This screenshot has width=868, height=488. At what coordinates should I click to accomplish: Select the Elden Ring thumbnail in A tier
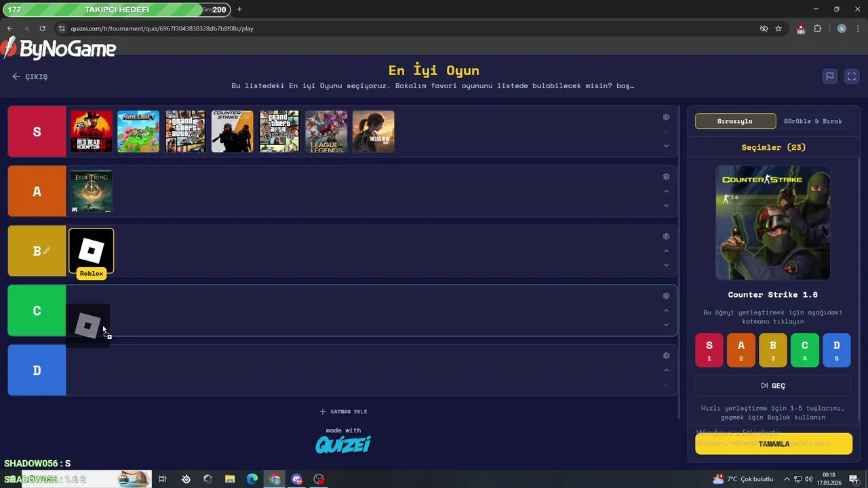click(x=92, y=191)
